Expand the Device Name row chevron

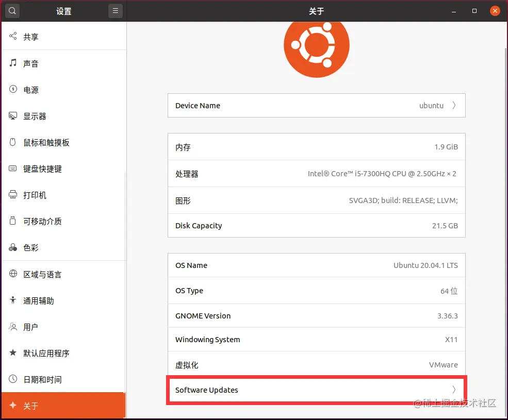(x=454, y=105)
